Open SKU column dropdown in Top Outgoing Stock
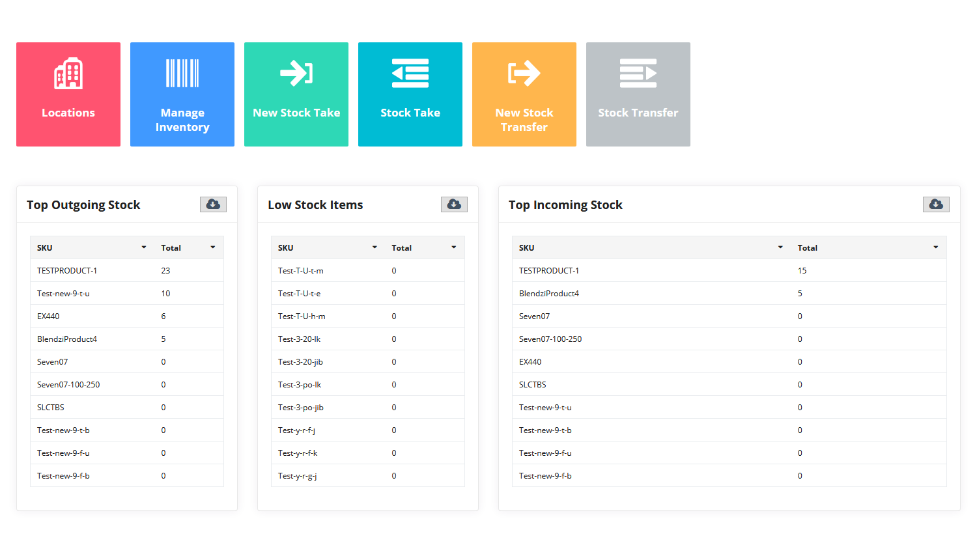Viewport: 977px width, 560px height. click(144, 247)
